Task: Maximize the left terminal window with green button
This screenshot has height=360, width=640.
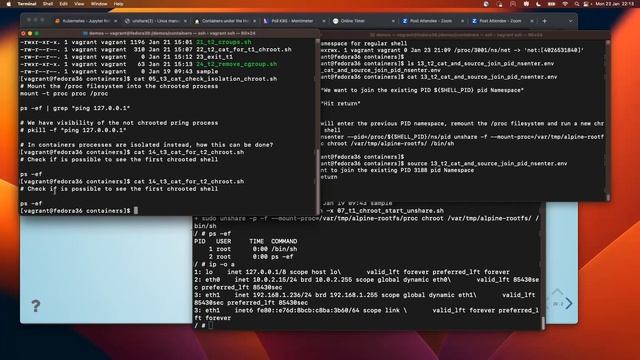Action: pos(37,33)
